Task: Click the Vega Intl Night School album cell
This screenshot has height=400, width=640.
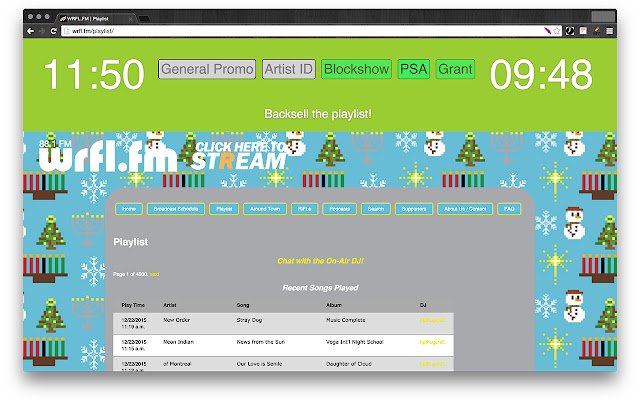Action: tap(355, 342)
